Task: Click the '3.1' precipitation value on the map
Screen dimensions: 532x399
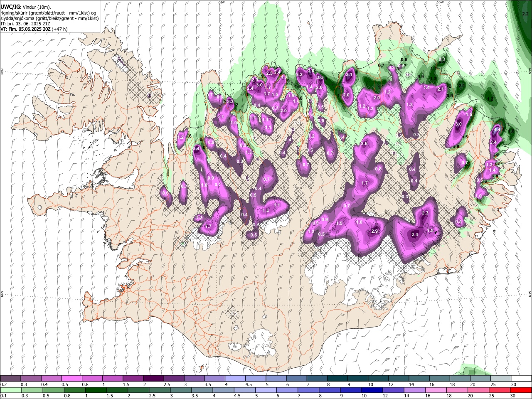Action: tap(349, 75)
